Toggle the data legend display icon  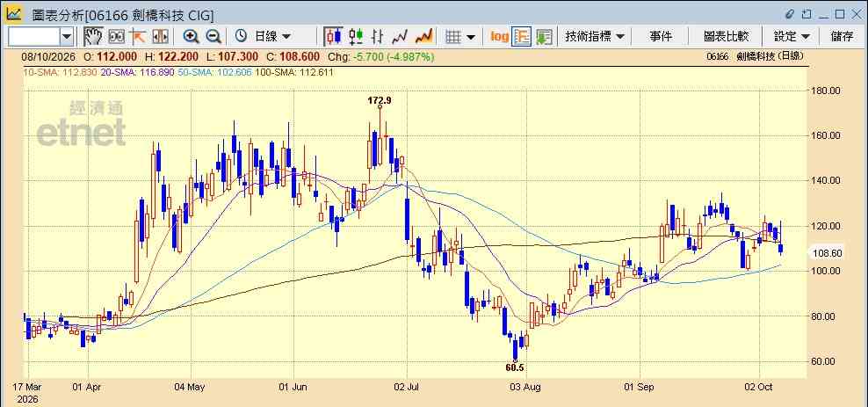(x=522, y=37)
